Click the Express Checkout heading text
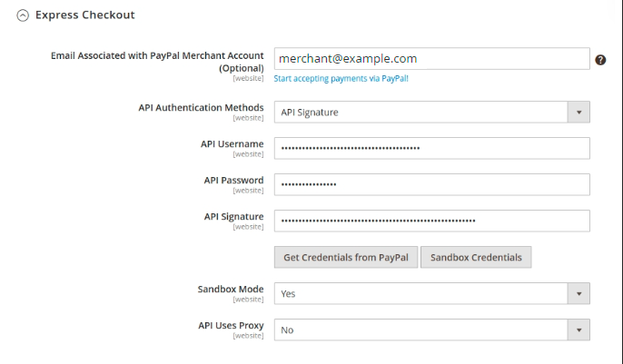This screenshot has height=364, width=623. [x=84, y=15]
